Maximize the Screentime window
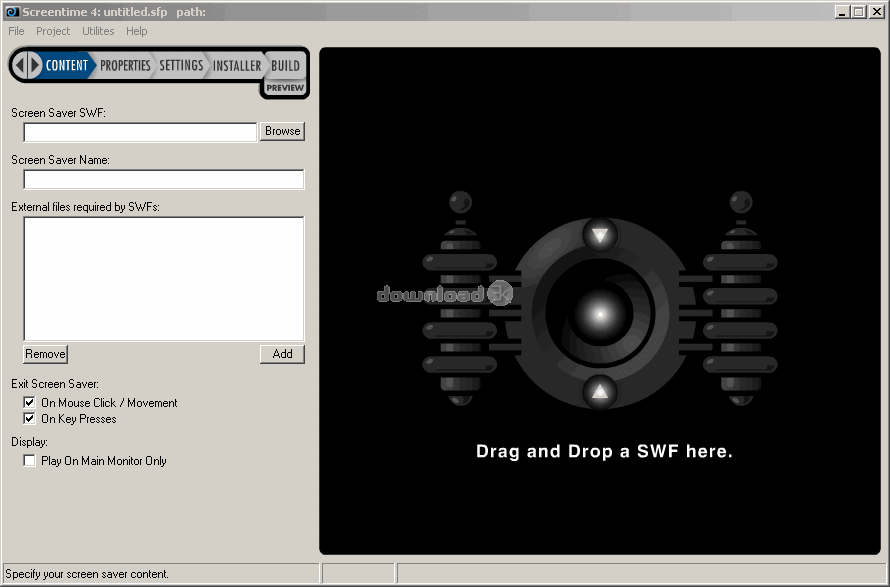 [859, 11]
